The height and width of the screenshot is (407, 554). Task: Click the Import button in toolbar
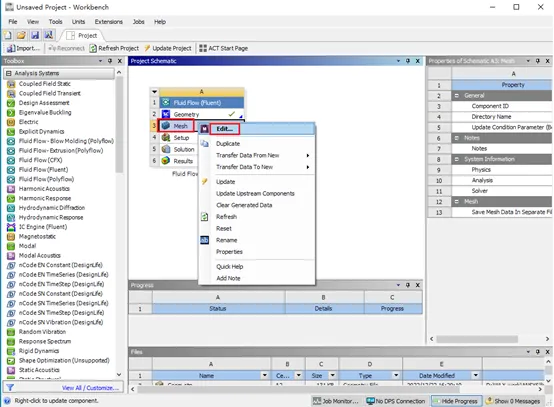(x=23, y=48)
